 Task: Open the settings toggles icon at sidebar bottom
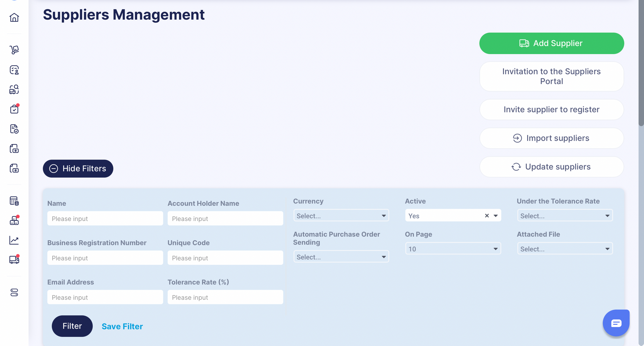pyautogui.click(x=14, y=293)
